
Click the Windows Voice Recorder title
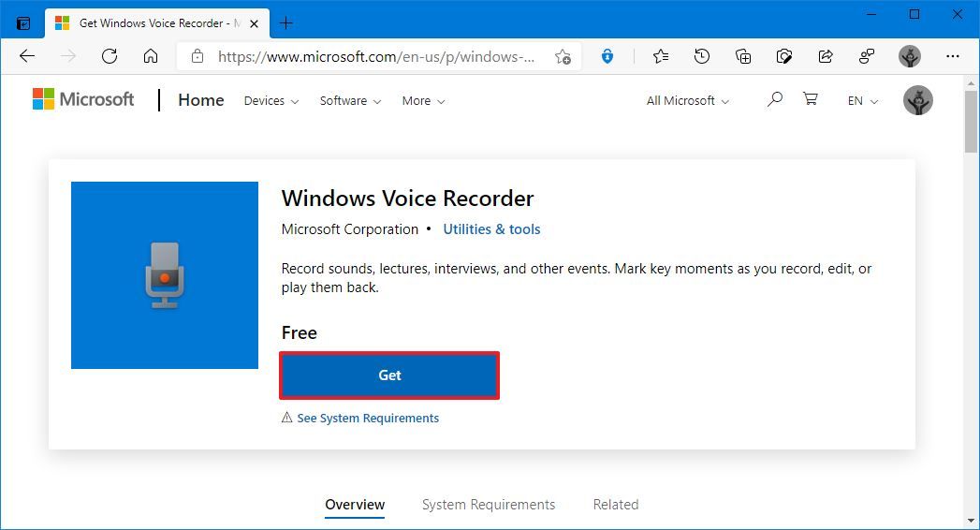407,199
